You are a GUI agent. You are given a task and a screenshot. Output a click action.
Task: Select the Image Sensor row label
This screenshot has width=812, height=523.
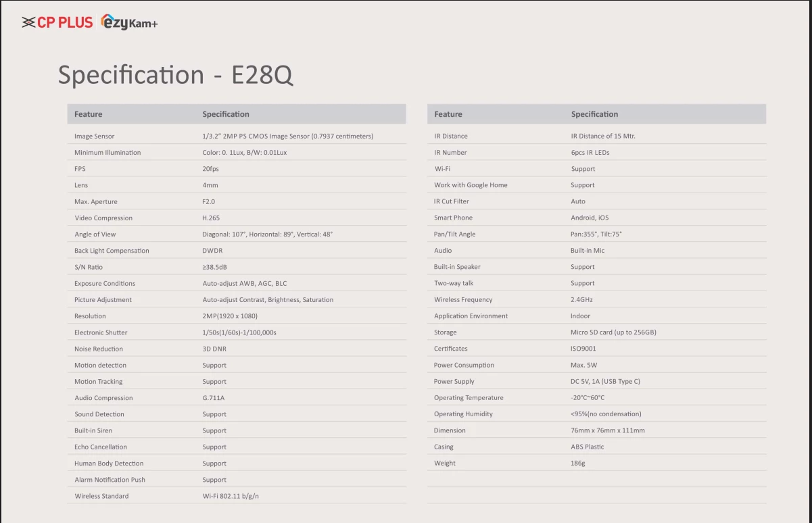click(95, 136)
